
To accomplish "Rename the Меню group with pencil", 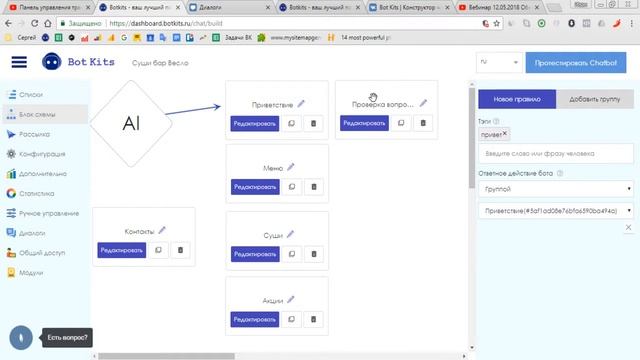I will pos(291,167).
